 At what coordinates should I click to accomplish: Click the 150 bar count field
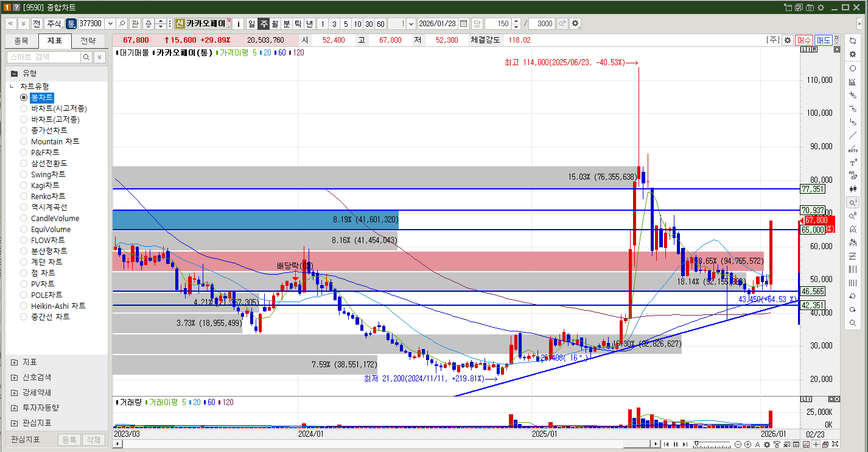(498, 24)
